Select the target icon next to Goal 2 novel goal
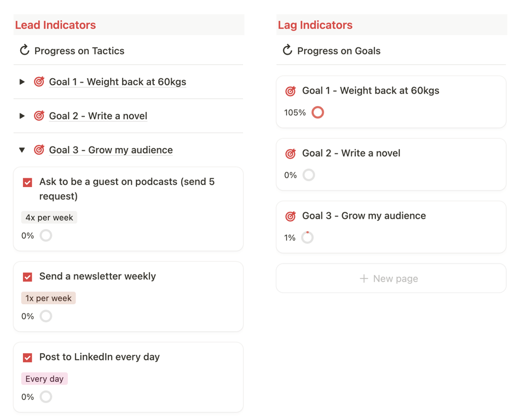The width and height of the screenshot is (516, 420). coord(39,115)
